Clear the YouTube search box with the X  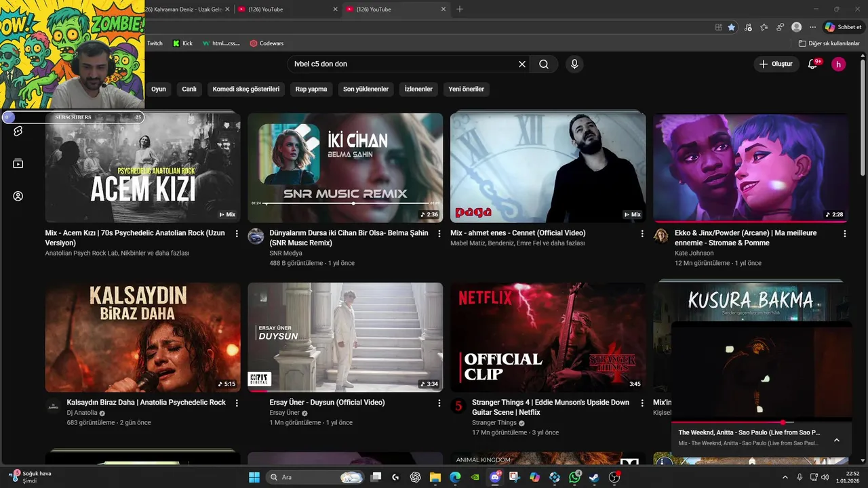(522, 64)
